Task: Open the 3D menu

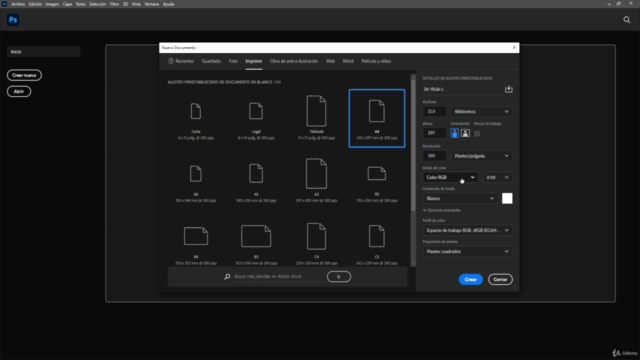Action: click(125, 4)
